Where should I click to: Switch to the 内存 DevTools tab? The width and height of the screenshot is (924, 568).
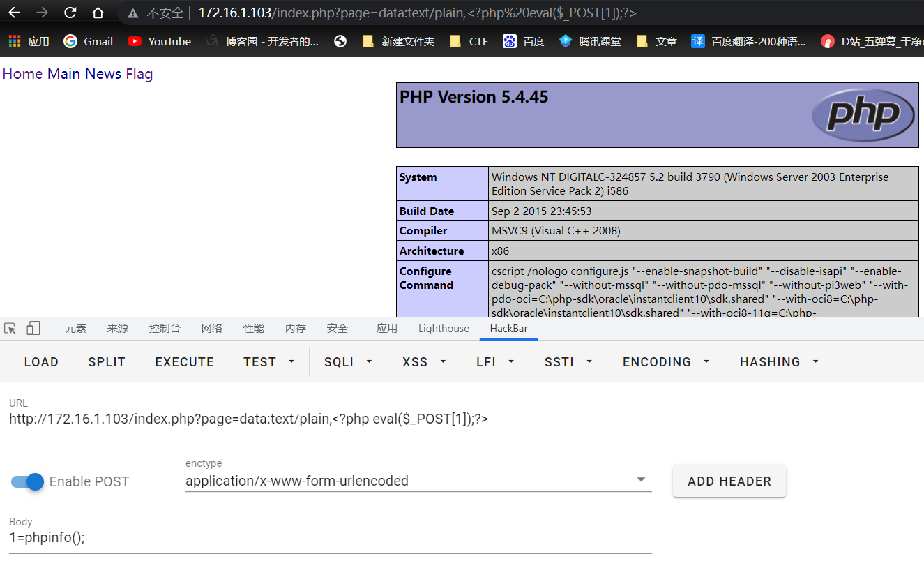coord(296,329)
